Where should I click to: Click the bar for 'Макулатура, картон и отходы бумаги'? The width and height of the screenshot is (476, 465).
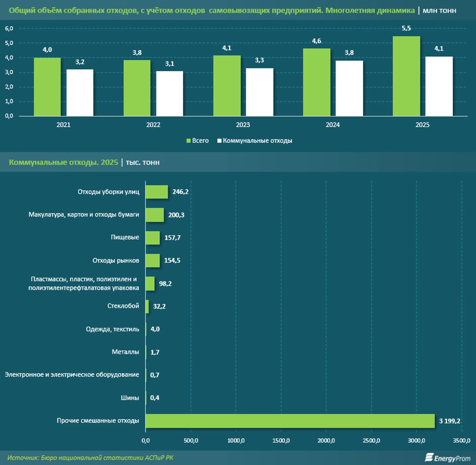[x=155, y=215]
